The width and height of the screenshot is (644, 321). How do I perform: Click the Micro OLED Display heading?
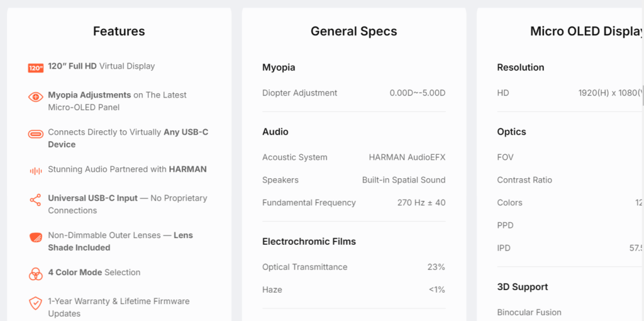point(587,31)
